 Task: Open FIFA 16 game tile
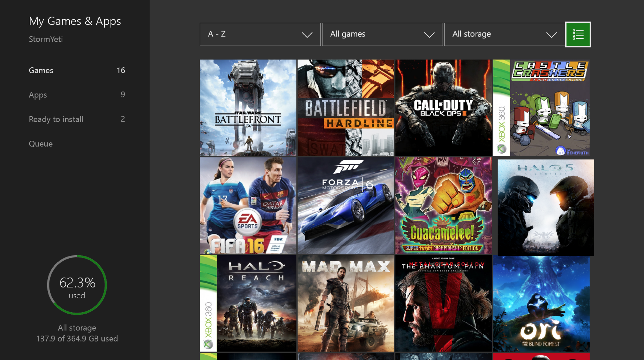tap(248, 205)
